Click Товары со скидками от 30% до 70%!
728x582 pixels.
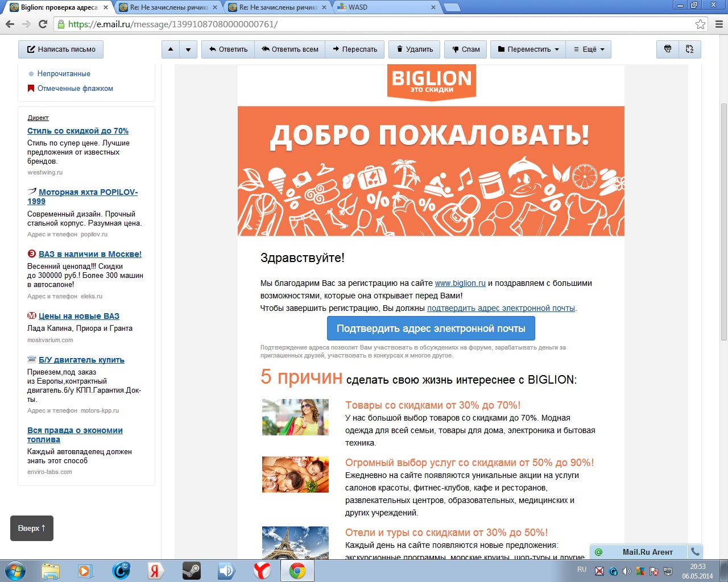click(x=433, y=405)
